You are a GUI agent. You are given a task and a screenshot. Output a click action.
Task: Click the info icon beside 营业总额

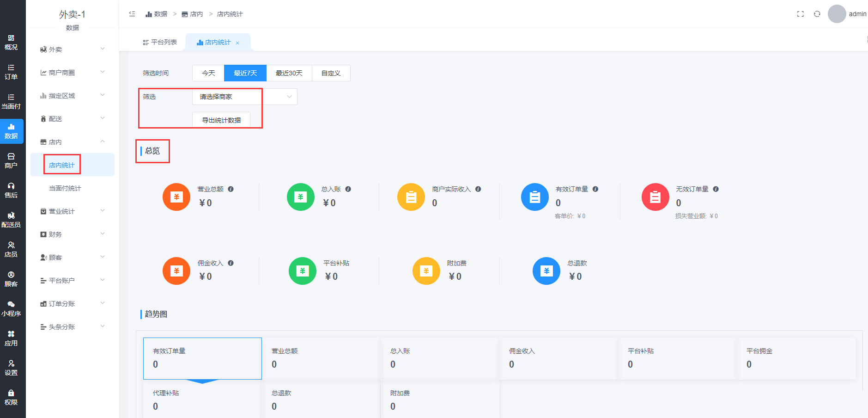231,189
